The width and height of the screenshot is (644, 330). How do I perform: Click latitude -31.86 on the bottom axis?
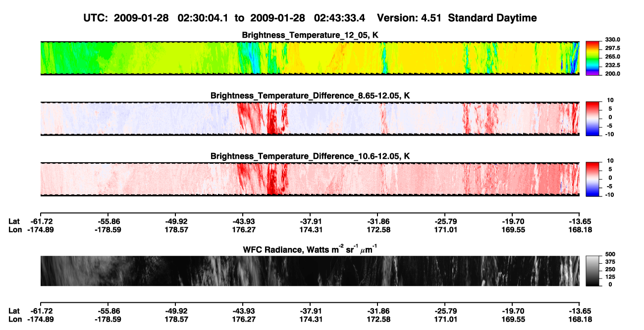coord(377,311)
